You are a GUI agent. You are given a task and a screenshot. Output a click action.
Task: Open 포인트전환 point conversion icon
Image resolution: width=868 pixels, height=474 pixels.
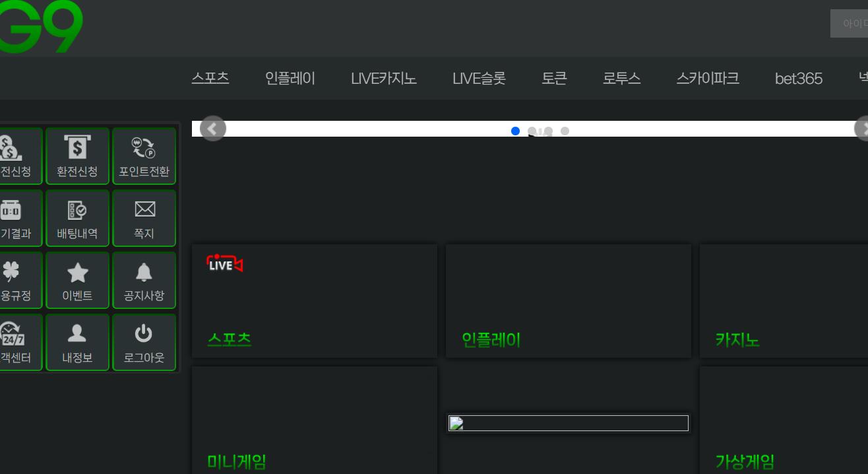pos(144,148)
